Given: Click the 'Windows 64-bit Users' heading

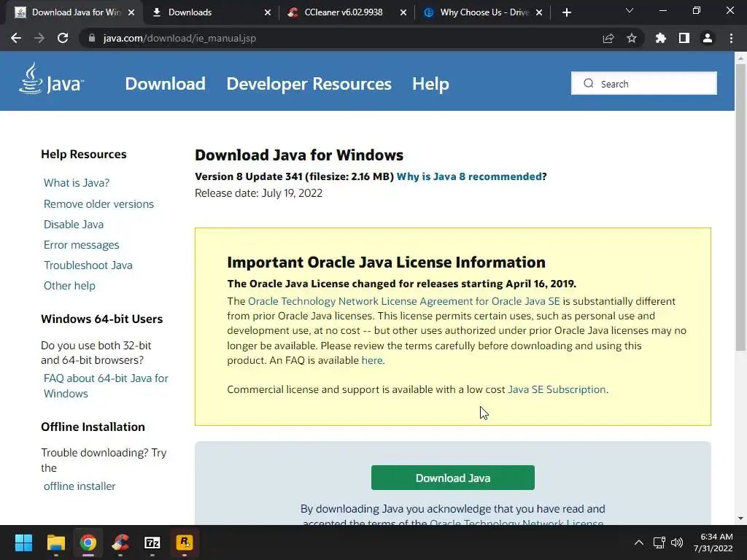Looking at the screenshot, I should point(102,319).
